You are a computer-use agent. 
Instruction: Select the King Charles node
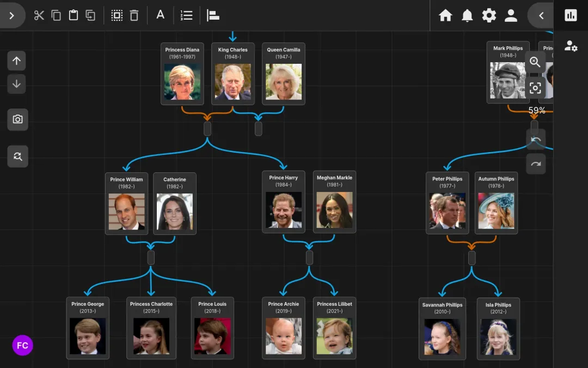232,74
